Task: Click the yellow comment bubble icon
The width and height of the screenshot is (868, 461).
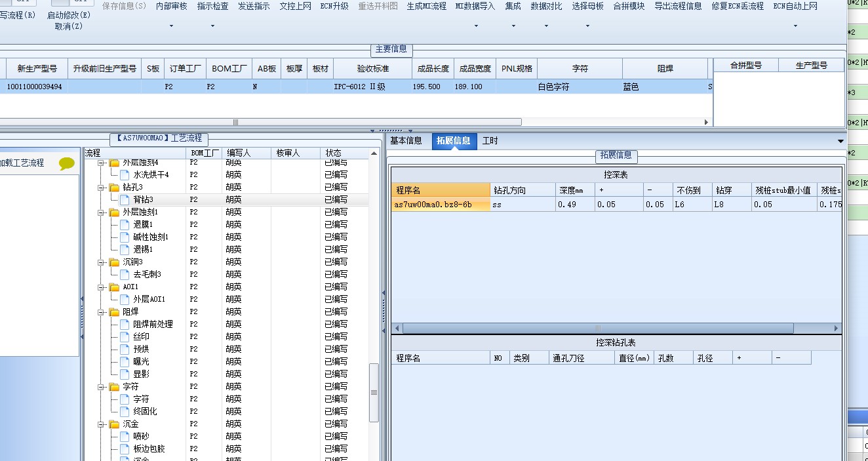Action: 67,163
